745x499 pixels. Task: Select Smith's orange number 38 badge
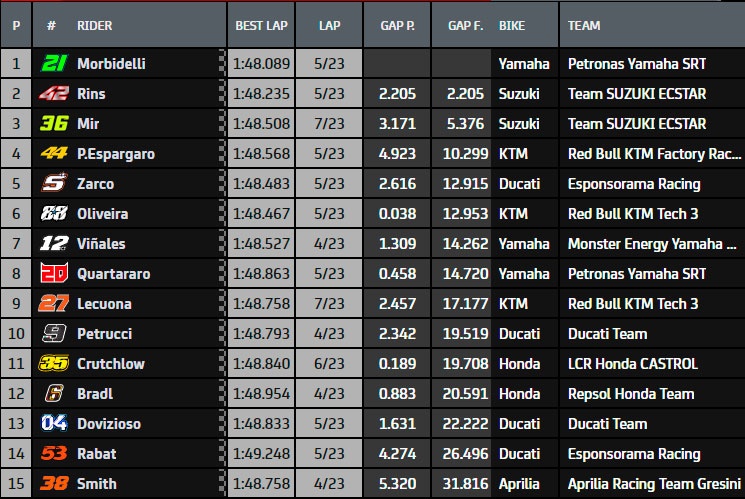pos(54,483)
